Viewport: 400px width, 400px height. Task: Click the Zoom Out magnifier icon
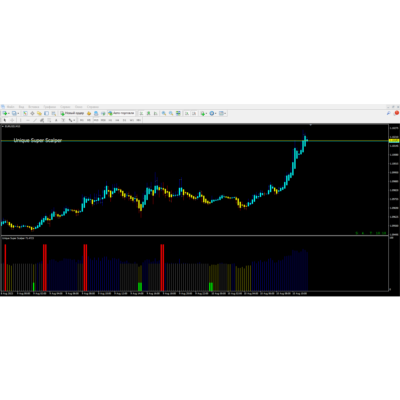coord(171,113)
